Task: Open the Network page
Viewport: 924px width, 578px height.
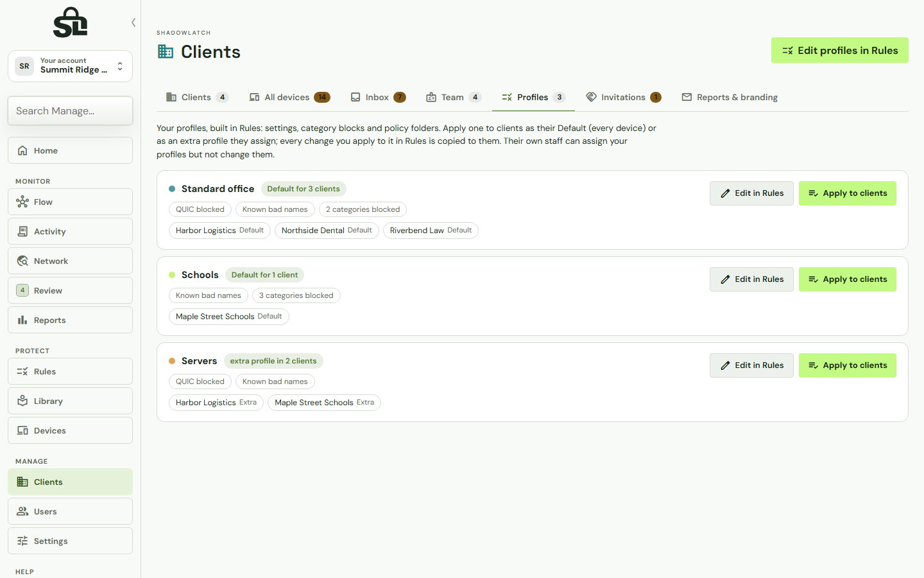Action: (x=70, y=261)
